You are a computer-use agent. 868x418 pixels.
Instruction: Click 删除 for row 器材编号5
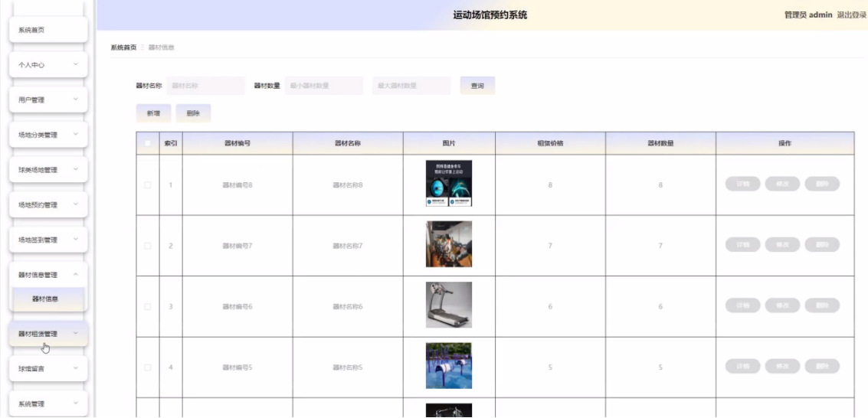point(822,366)
